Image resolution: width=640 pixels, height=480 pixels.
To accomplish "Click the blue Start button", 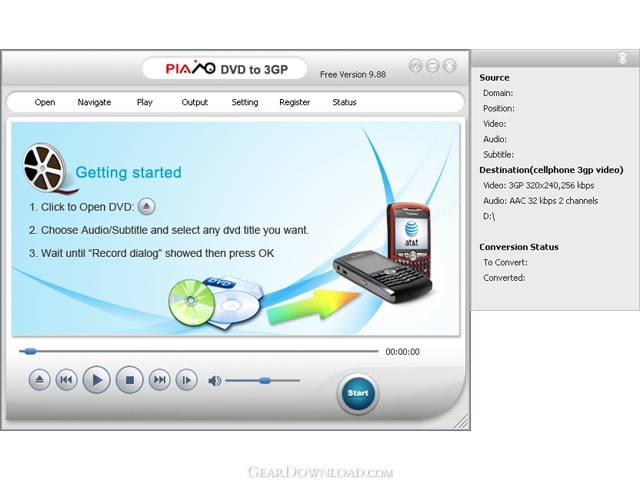I will 358,393.
